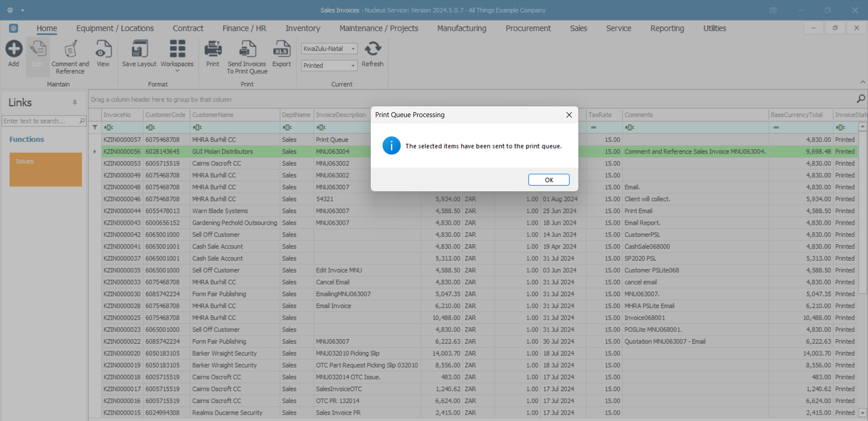
Task: Open the Workspaces menu
Action: tap(177, 56)
